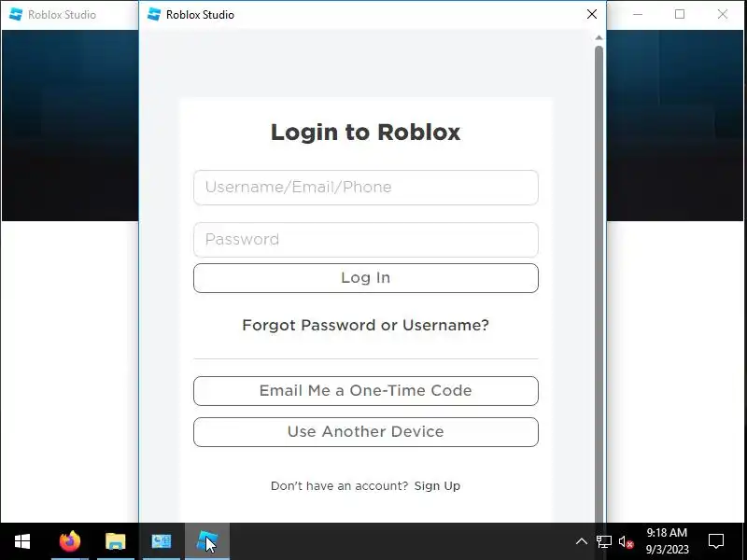
Task: Show hidden system tray icons
Action: click(x=581, y=541)
